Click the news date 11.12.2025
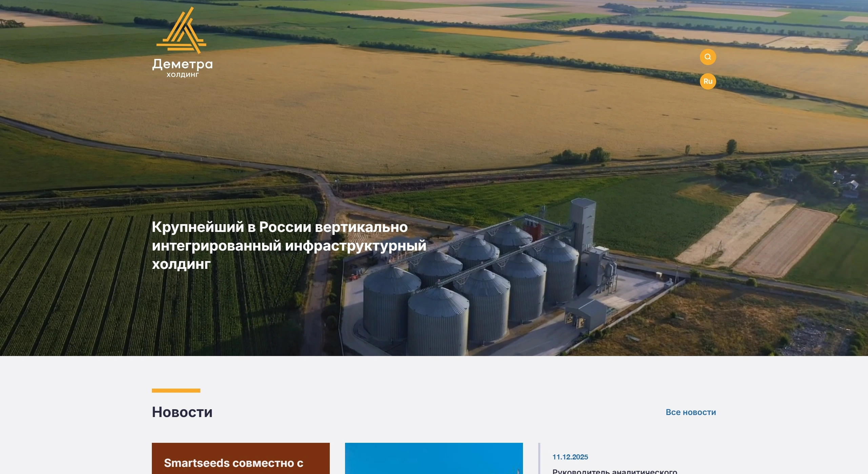868x474 pixels. (570, 457)
